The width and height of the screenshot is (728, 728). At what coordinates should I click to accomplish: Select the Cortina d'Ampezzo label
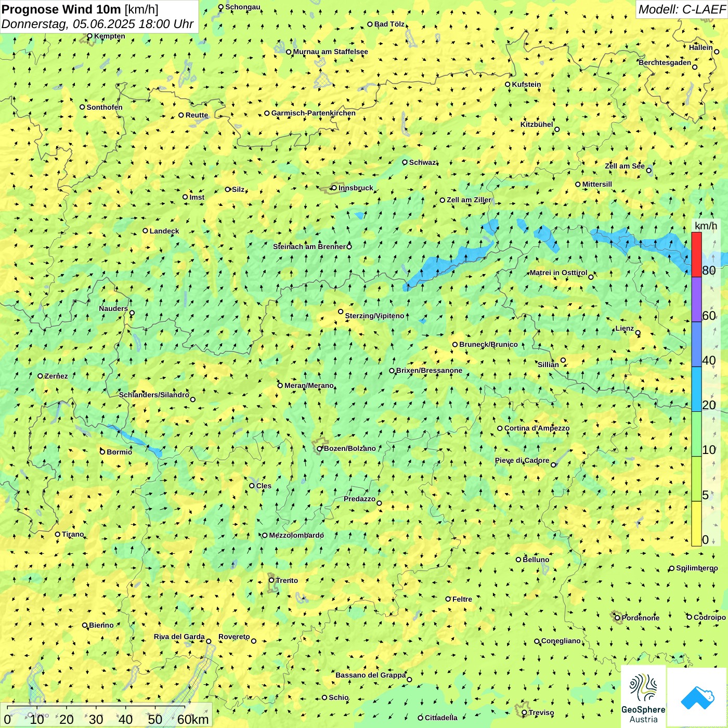pyautogui.click(x=537, y=428)
